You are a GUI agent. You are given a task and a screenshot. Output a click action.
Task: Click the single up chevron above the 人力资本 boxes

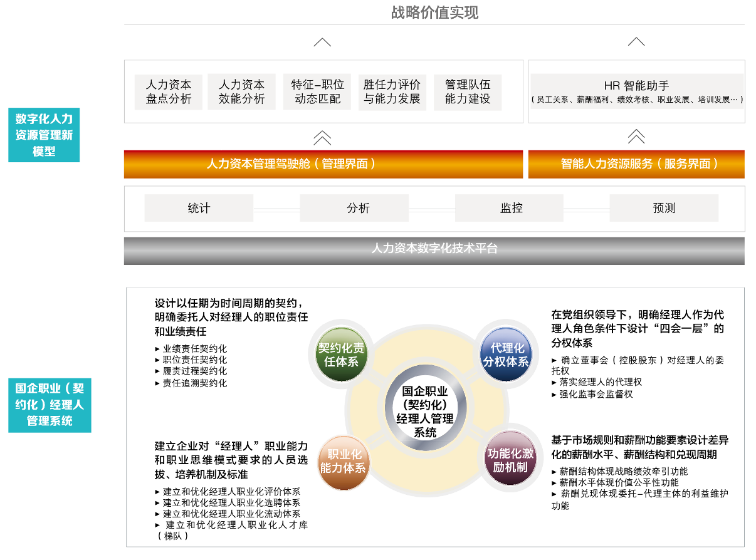[x=322, y=42]
